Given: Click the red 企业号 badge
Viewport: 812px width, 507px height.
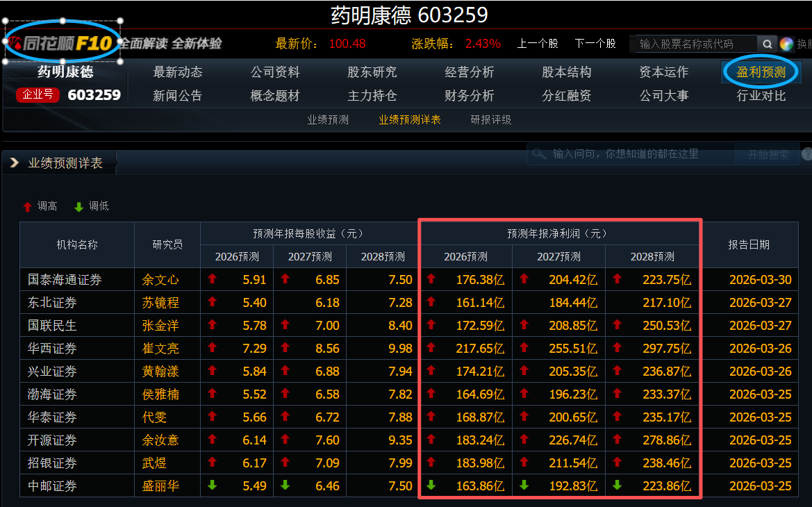Looking at the screenshot, I should tap(38, 94).
